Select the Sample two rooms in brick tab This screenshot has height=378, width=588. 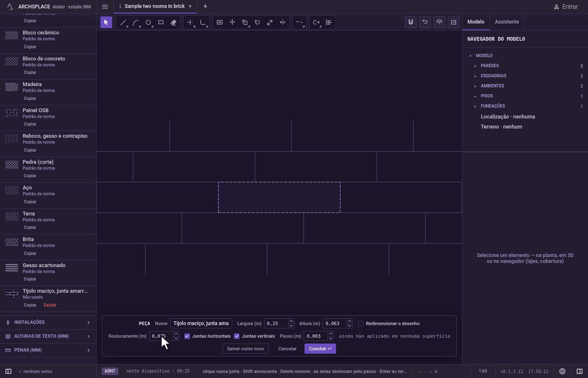155,6
